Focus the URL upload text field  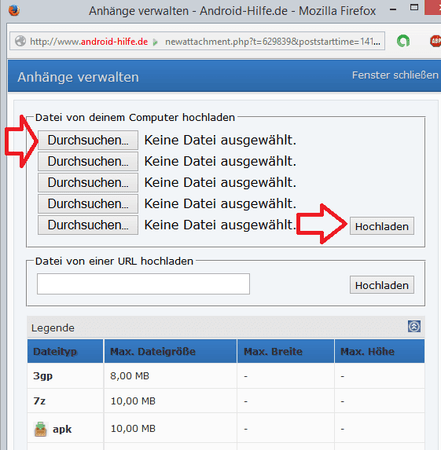coord(143,284)
